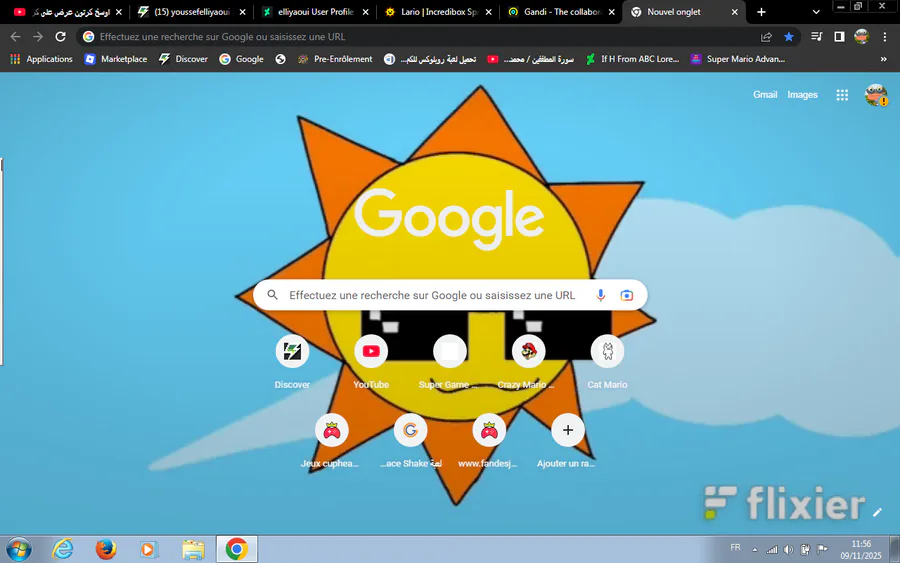The width and height of the screenshot is (900, 563).
Task: Click the FR language indicator
Action: click(x=735, y=548)
